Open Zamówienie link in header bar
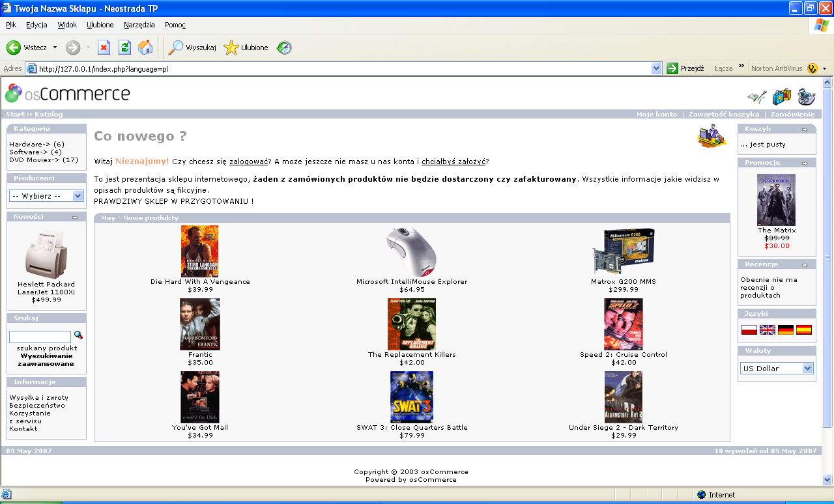 pos(792,114)
